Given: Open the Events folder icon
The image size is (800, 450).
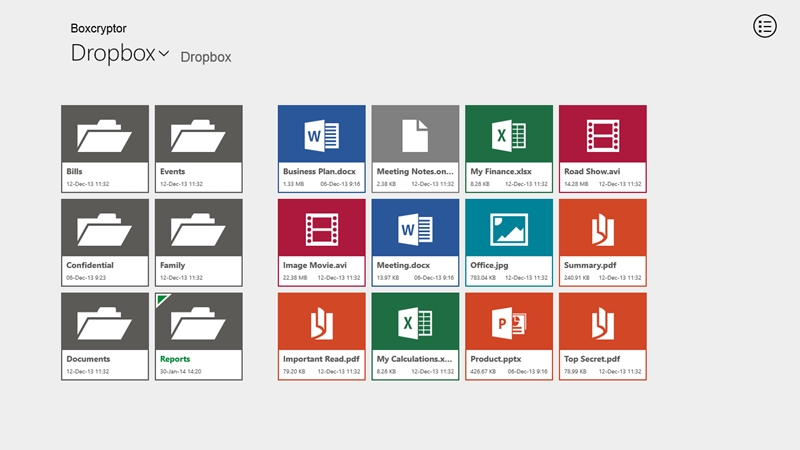Looking at the screenshot, I should [x=198, y=136].
